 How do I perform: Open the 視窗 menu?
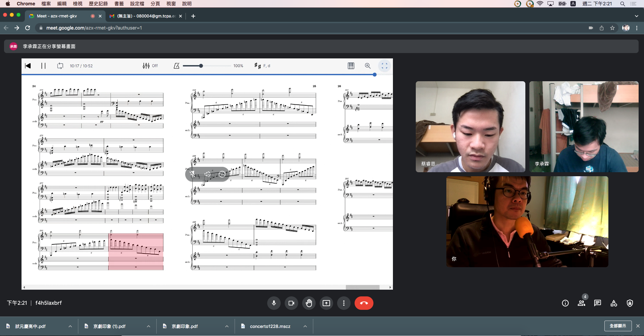click(x=171, y=4)
